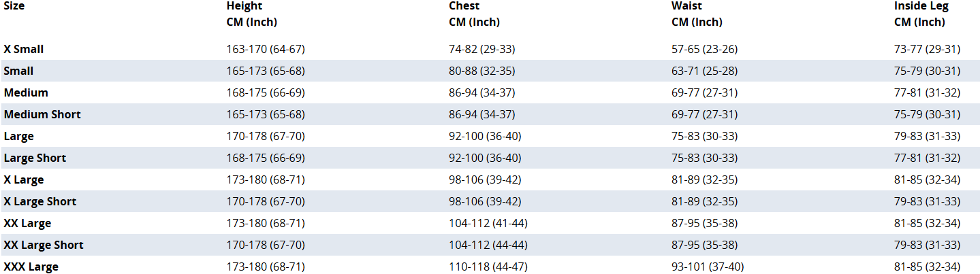Select X Small chest value 74-82 (29-33)
980x274 pixels.
pyautogui.click(x=482, y=49)
